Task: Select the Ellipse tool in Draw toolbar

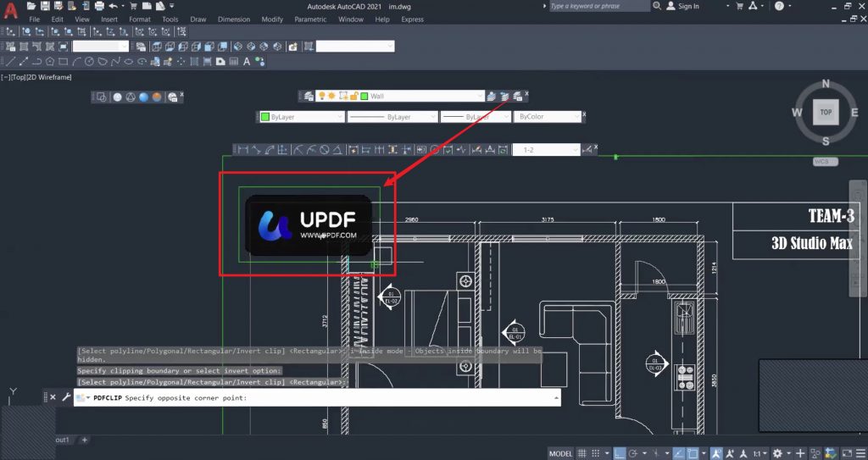Action: 129,62
